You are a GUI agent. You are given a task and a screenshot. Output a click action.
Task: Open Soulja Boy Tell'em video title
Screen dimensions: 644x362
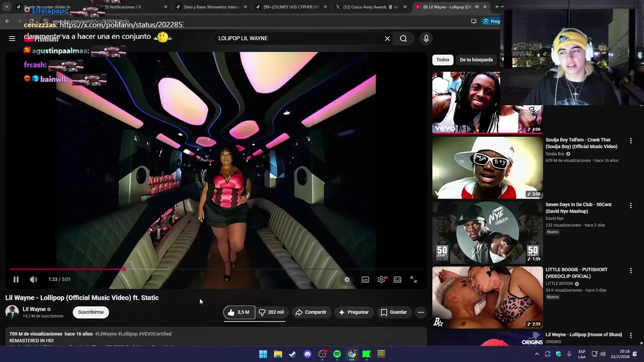pyautogui.click(x=581, y=143)
